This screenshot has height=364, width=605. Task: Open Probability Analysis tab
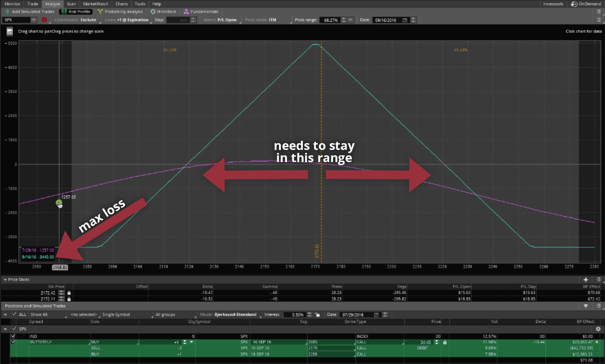pyautogui.click(x=120, y=11)
